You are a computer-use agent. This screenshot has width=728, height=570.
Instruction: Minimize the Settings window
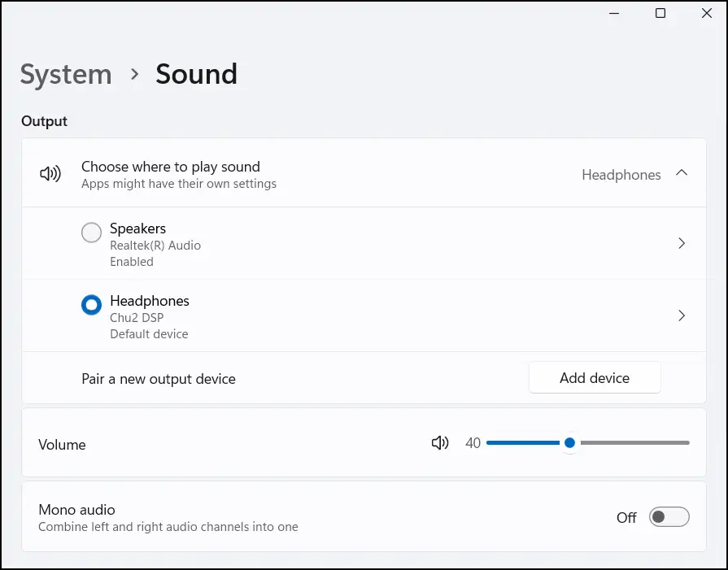[x=614, y=13]
